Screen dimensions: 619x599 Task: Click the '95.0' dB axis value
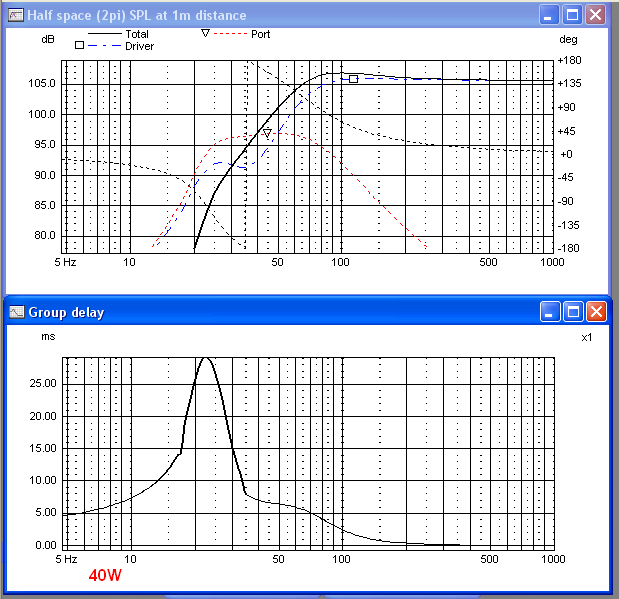point(45,145)
